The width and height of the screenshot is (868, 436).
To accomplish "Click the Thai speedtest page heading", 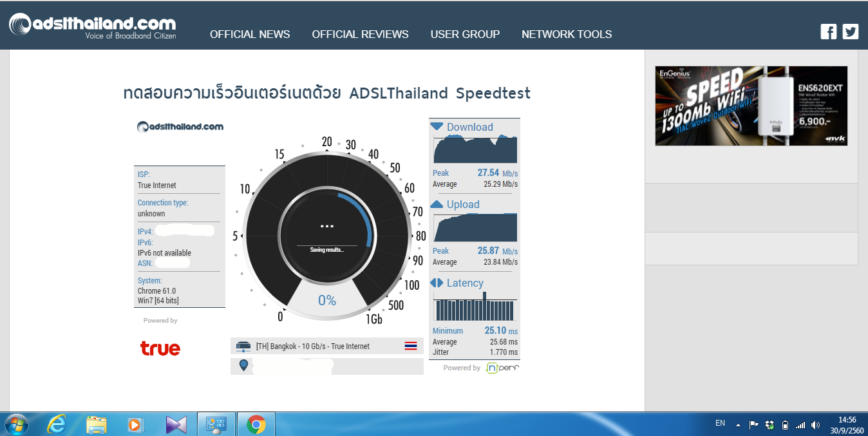I will pyautogui.click(x=327, y=93).
